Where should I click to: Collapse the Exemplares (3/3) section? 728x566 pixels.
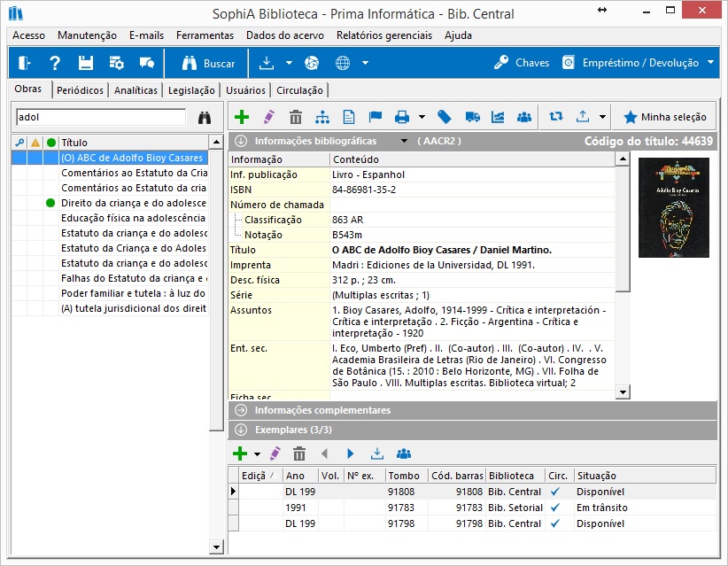tap(241, 430)
